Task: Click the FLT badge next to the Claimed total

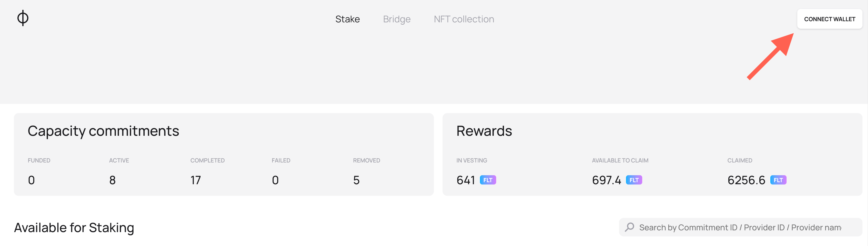Action: coord(779,180)
